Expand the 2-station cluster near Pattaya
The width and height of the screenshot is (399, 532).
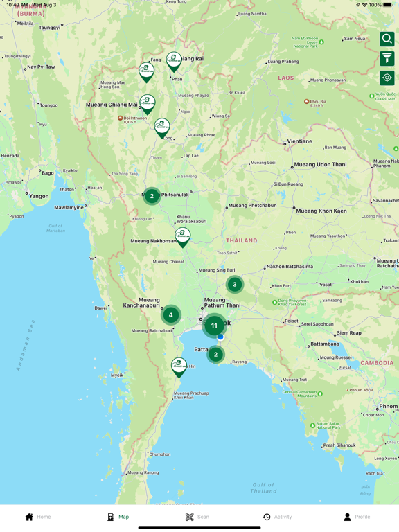coord(215,355)
